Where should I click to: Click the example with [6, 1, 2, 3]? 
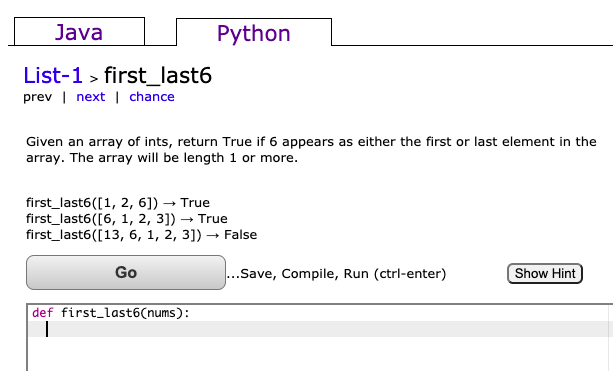127,219
